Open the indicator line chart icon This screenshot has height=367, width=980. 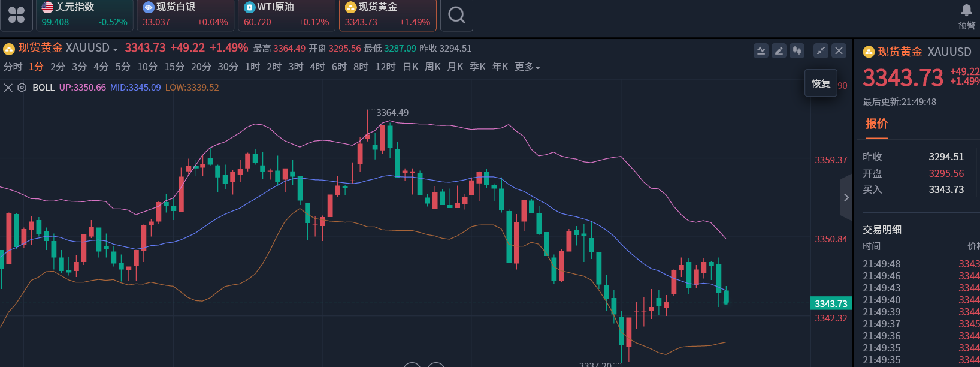(761, 51)
